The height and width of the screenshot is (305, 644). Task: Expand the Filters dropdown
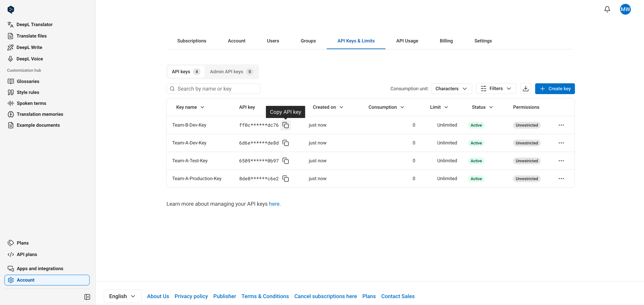496,89
